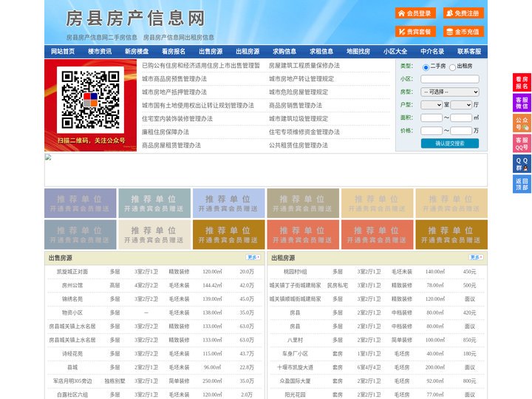The width and height of the screenshot is (532, 399).
Task: Open 廉租住房保障办法 link
Action: [166, 132]
